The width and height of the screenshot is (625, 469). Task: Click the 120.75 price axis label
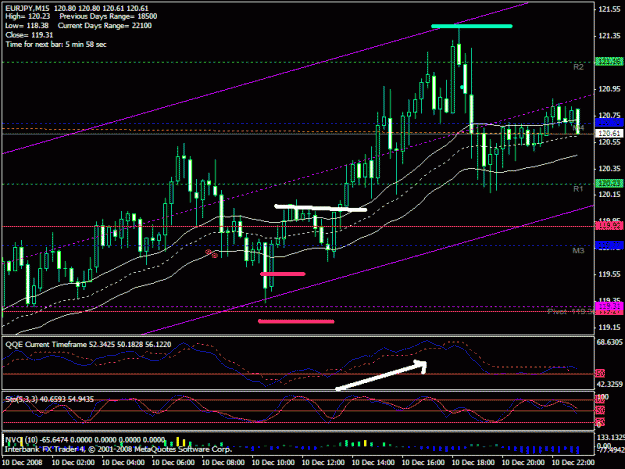point(609,115)
